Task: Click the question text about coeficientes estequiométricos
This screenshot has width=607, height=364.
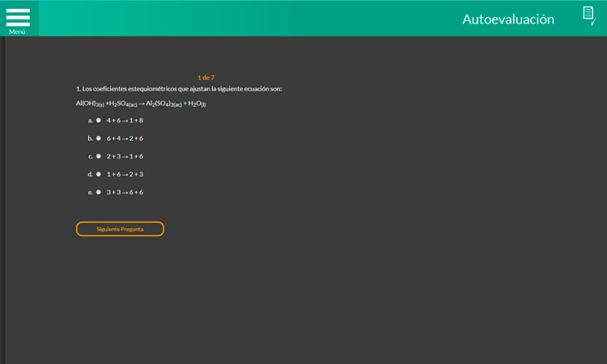Action: pyautogui.click(x=179, y=88)
